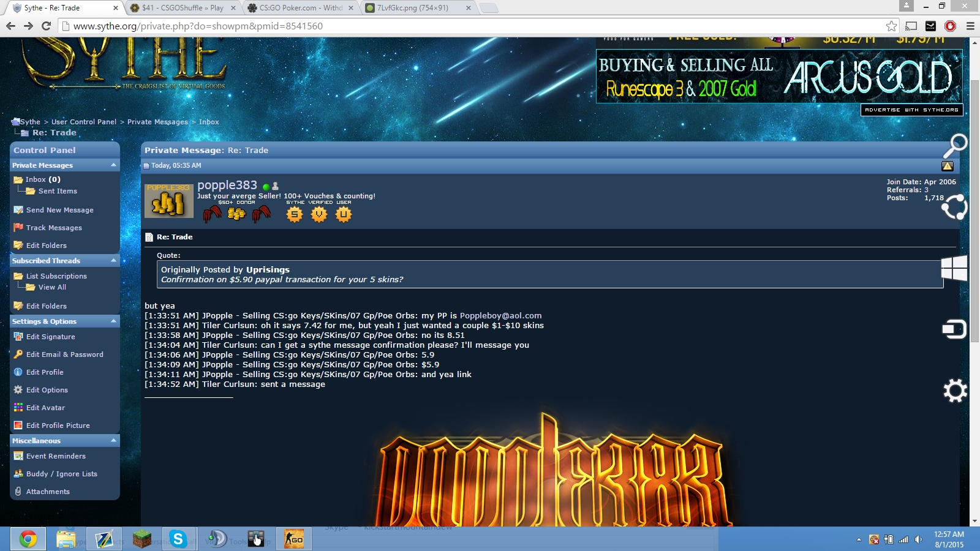Click the battery power tray icon
Image resolution: width=980 pixels, height=551 pixels.
(889, 539)
